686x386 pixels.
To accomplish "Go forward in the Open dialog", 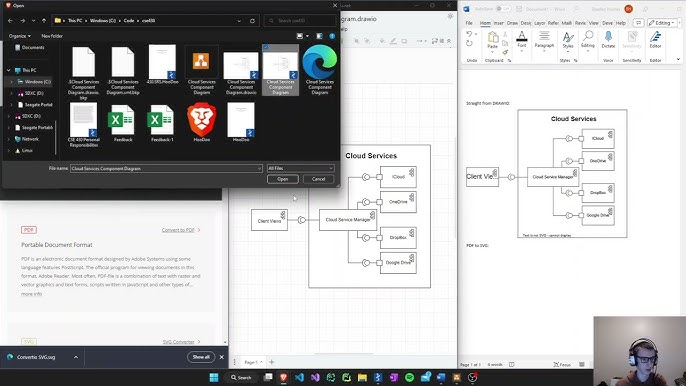I will click(22, 21).
